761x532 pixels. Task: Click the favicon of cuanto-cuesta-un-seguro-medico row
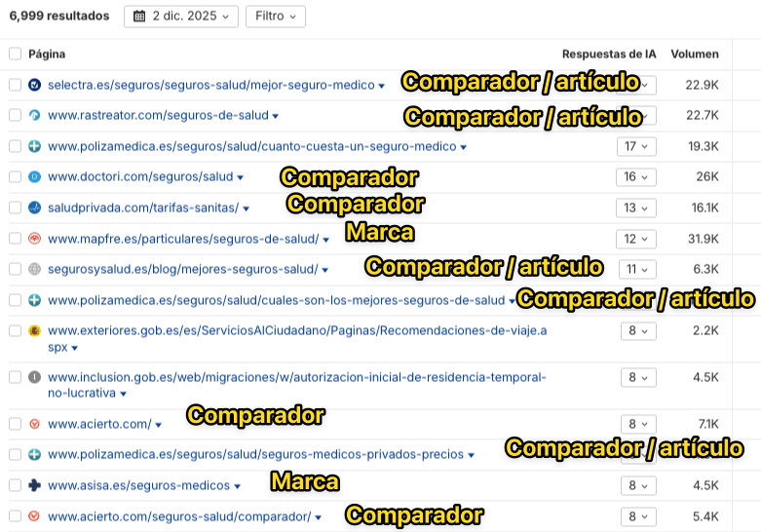(34, 146)
